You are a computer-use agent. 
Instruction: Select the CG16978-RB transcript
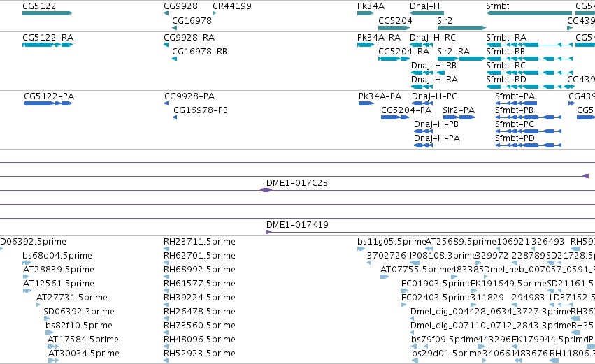tap(175, 59)
